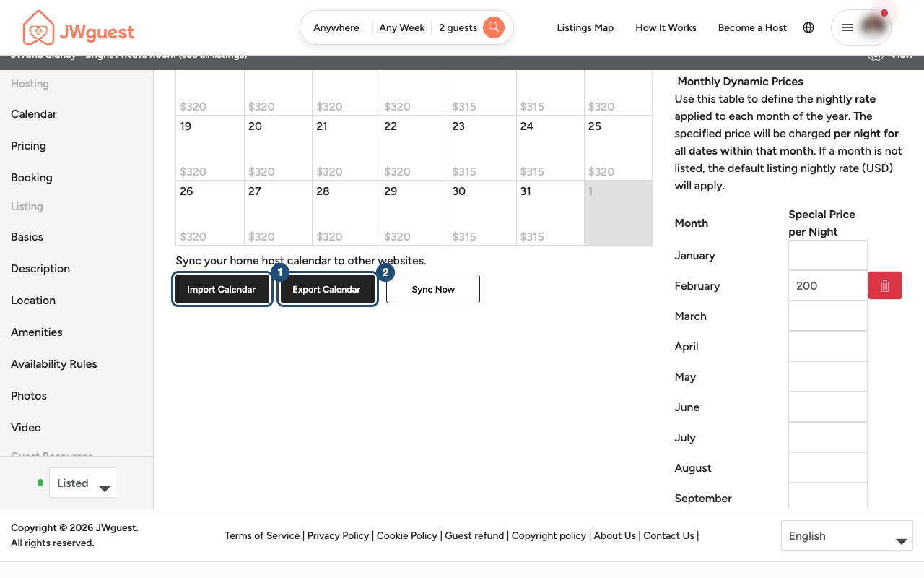Viewport: 924px width, 578px height.
Task: Open the Photos section
Action: point(29,396)
